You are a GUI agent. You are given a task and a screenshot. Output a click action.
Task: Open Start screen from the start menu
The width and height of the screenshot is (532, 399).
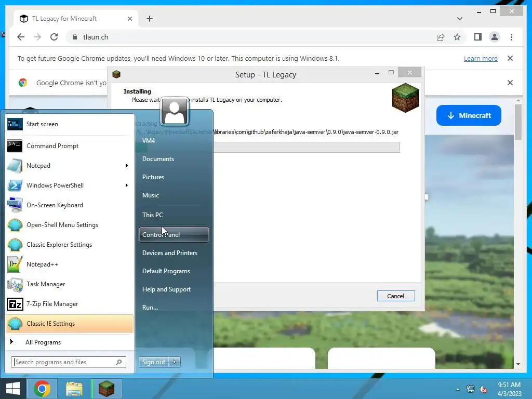coord(70,124)
